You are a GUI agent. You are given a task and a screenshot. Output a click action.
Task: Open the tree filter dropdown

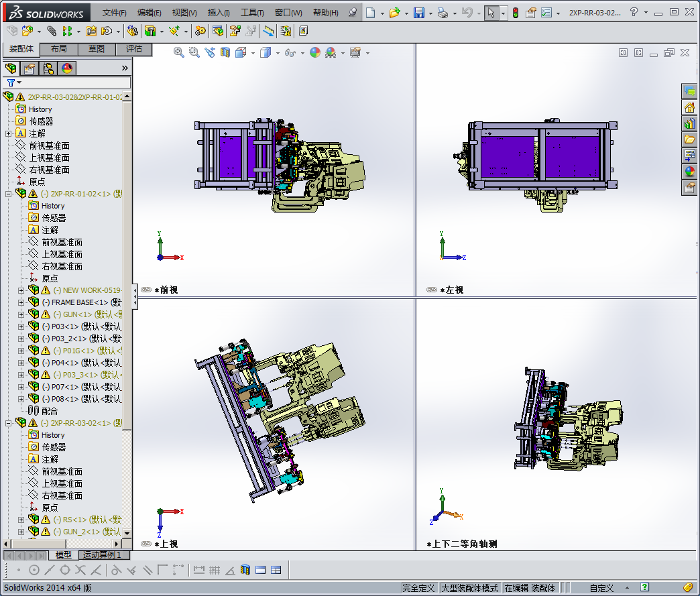click(x=19, y=82)
